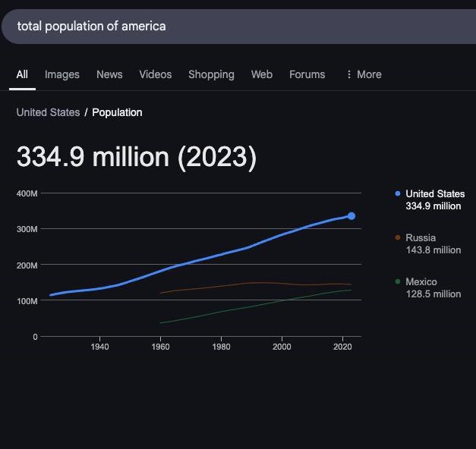Go to the Videos tab
The width and height of the screenshot is (476, 449).
pos(156,74)
